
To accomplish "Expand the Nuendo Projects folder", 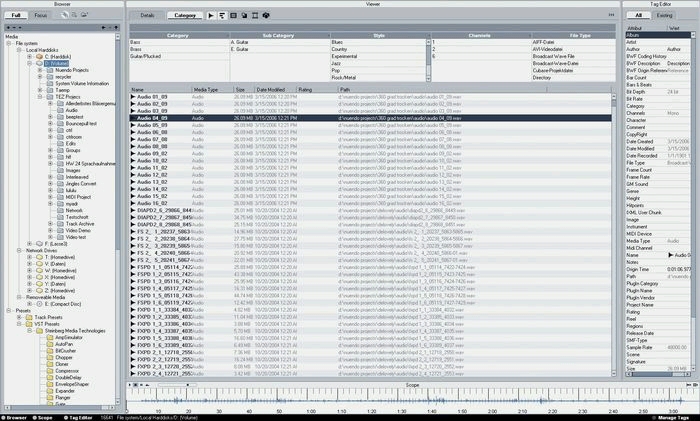I will [40, 70].
